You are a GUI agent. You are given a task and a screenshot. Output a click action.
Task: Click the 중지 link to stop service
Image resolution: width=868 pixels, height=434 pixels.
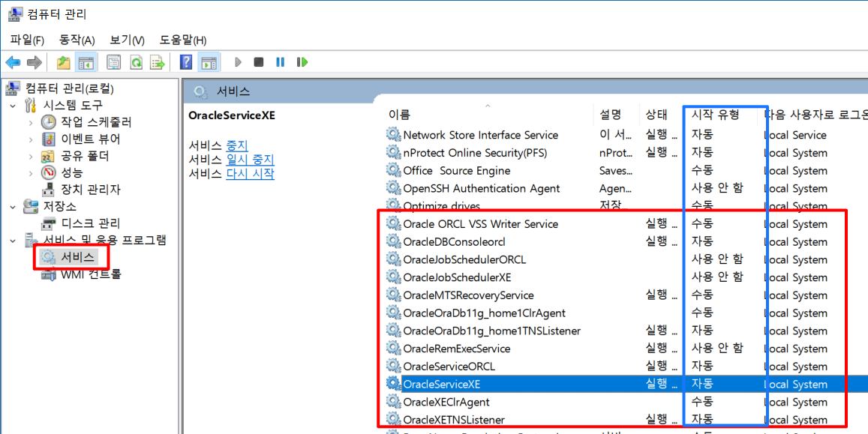(238, 146)
